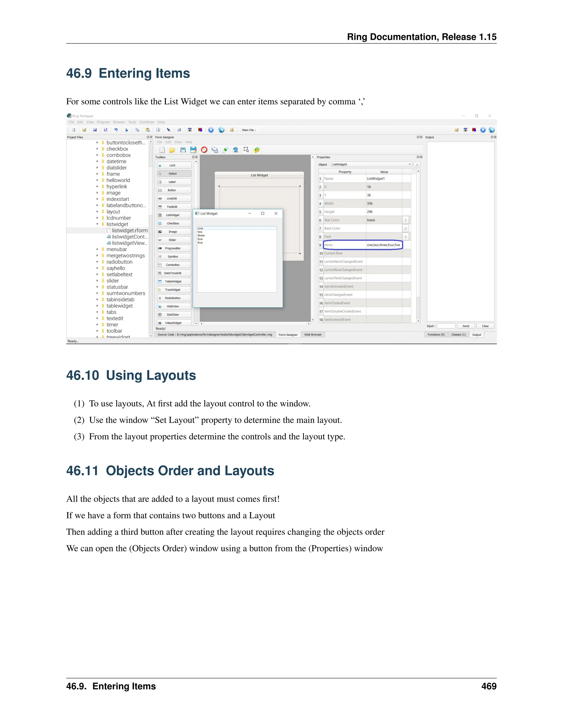This screenshot has height=728, width=563.
Task: Click the trash Delete icon in Form Designer toolbar
Action: click(236, 150)
